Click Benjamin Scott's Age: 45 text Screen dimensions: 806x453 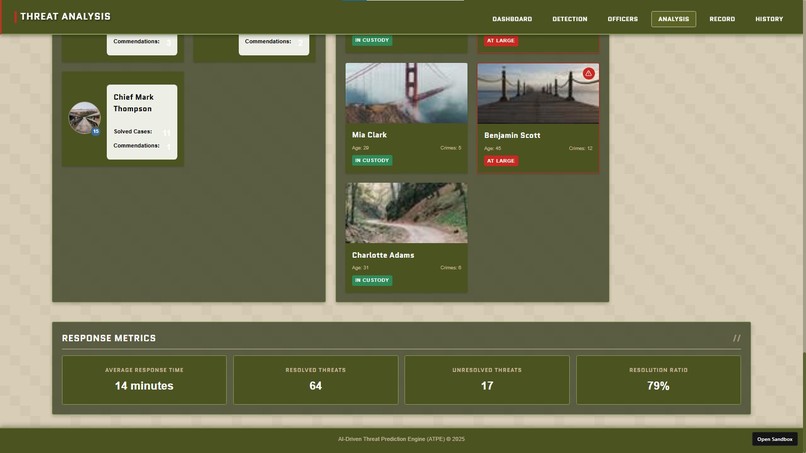point(492,149)
